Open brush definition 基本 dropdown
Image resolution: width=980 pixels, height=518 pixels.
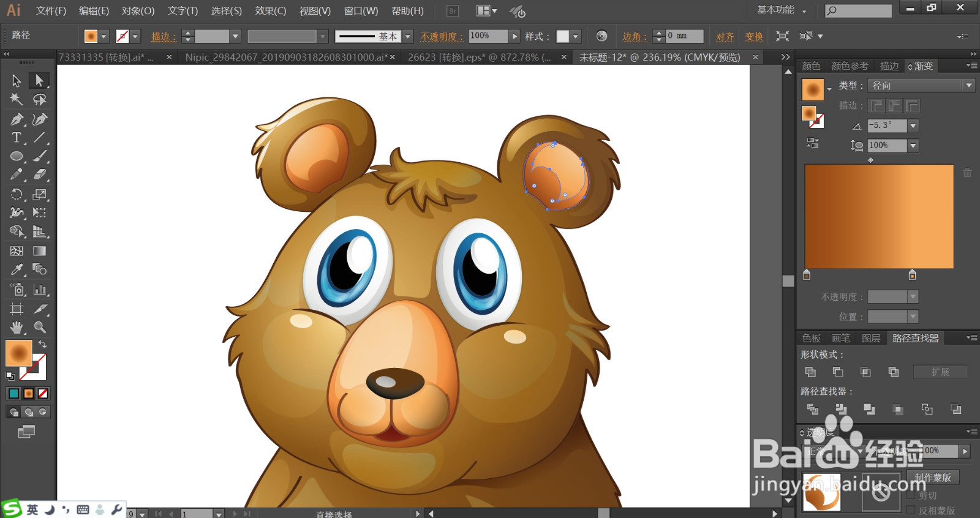click(408, 37)
